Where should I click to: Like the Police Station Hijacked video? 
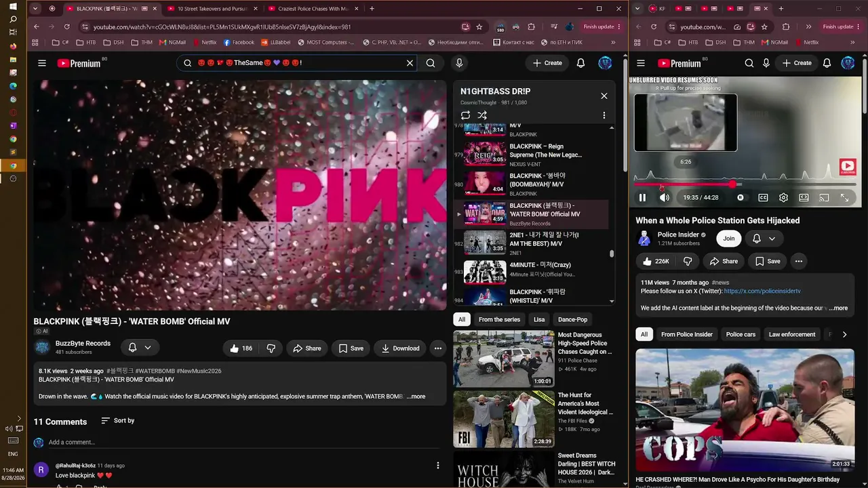tap(656, 261)
